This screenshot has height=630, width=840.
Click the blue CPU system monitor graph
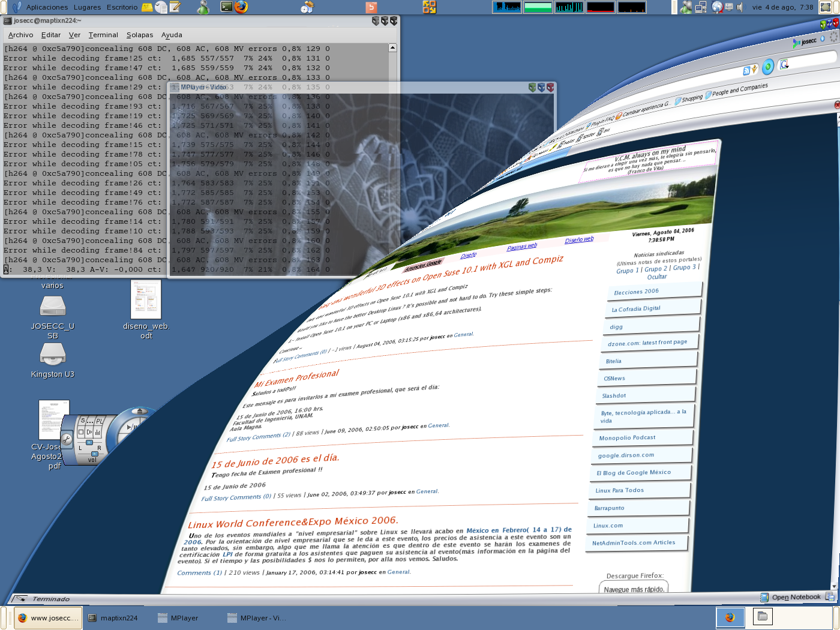pyautogui.click(x=507, y=7)
